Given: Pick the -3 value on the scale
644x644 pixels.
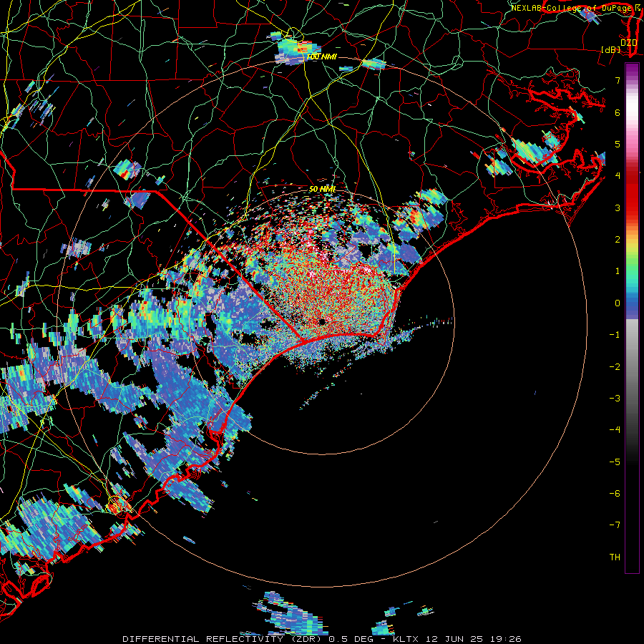Looking at the screenshot, I should pos(615,399).
